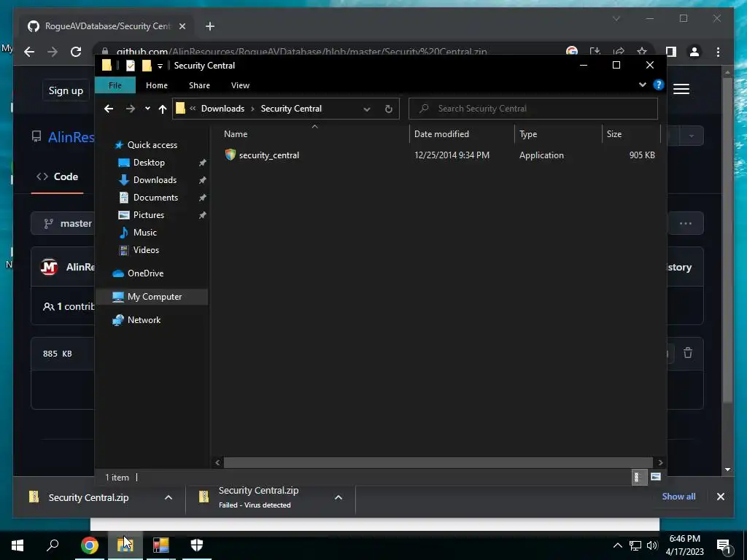Go forward in File Explorer
The image size is (747, 560).
[130, 109]
